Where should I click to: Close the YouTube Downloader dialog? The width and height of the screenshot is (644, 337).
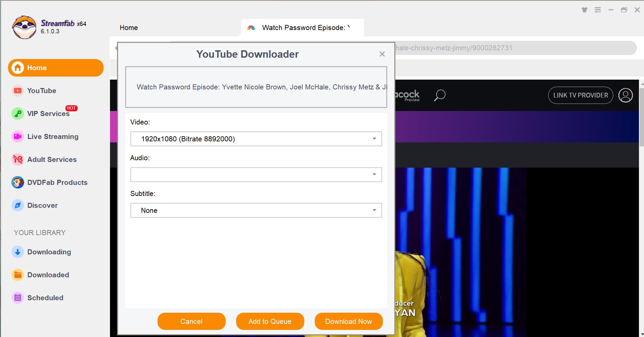point(382,54)
